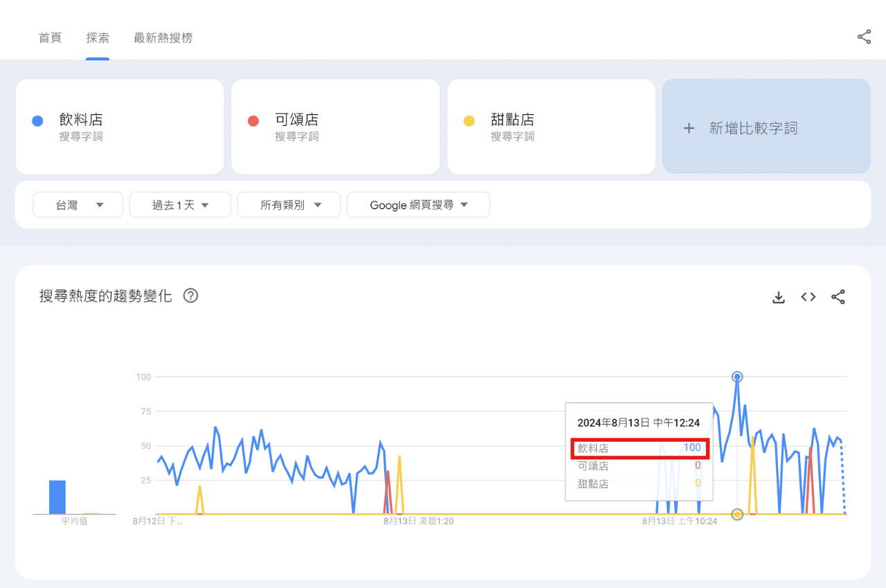Click the axis label 8月13日 凌晨1:20
This screenshot has height=588, width=886.
tap(419, 521)
